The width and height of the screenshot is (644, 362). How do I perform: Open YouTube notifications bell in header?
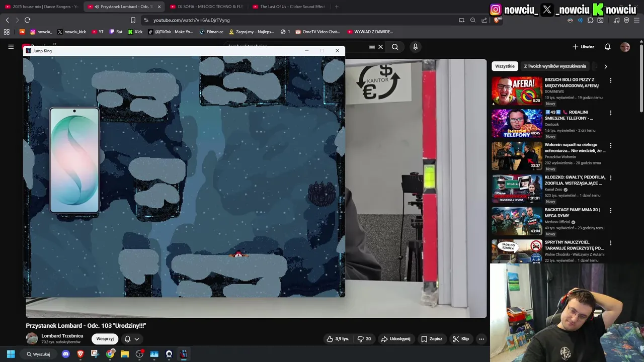608,47
